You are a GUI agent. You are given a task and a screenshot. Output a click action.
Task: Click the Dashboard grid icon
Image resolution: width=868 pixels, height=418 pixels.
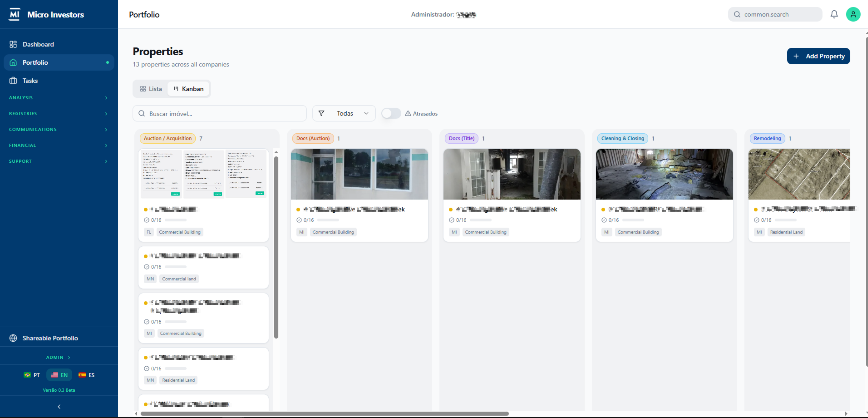pos(13,44)
